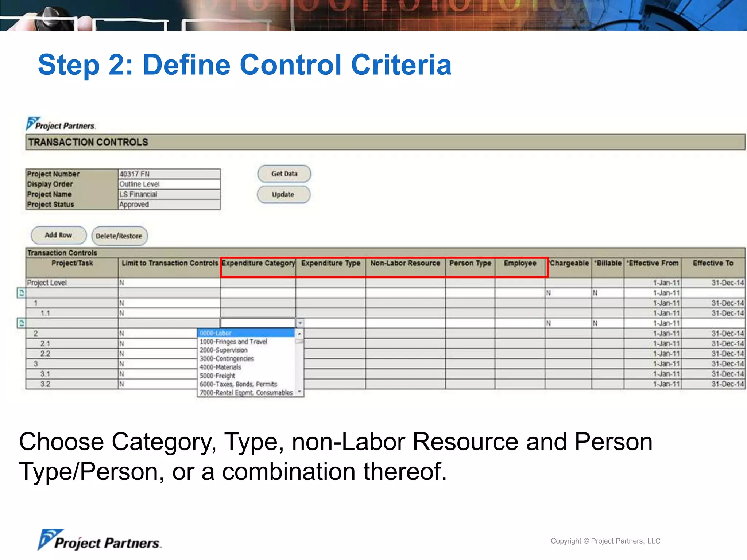The image size is (747, 560).
Task: Click Effective From date in row 3.2
Action: [653, 384]
